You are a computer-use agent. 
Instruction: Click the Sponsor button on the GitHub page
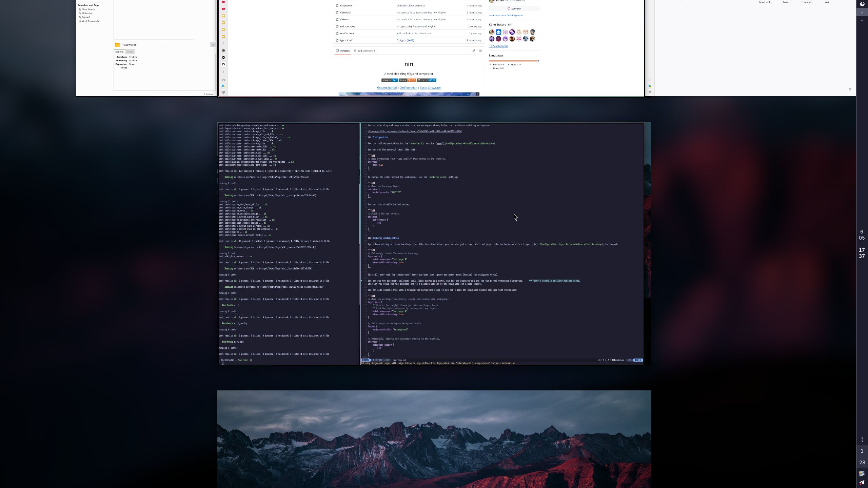click(x=515, y=8)
